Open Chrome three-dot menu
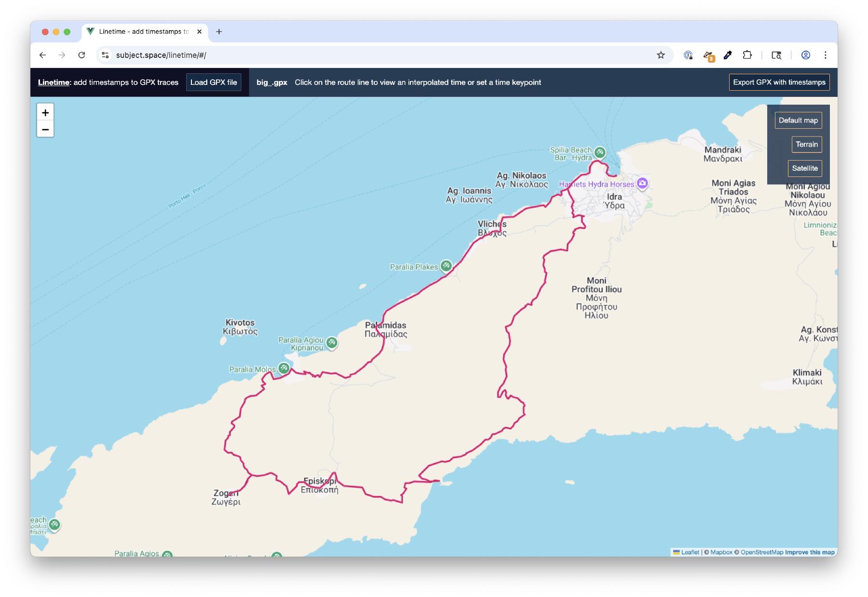 [825, 55]
